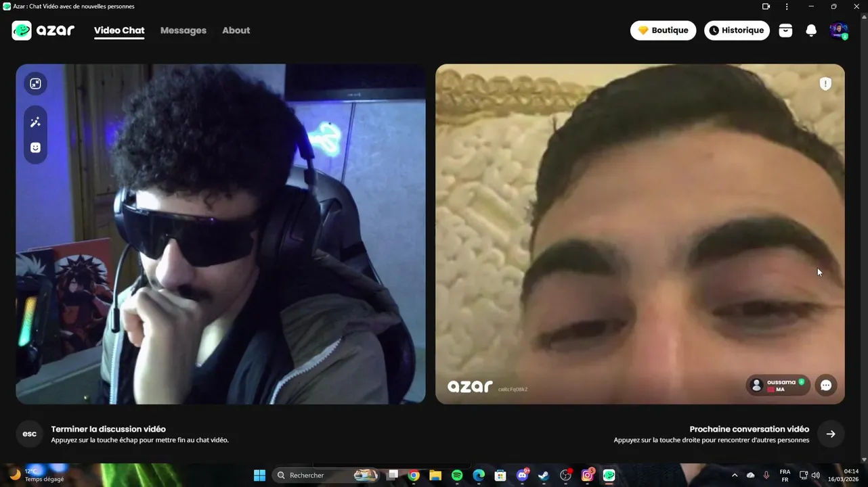The image size is (868, 487).
Task: Open the magic wand effects tool
Action: pos(35,122)
